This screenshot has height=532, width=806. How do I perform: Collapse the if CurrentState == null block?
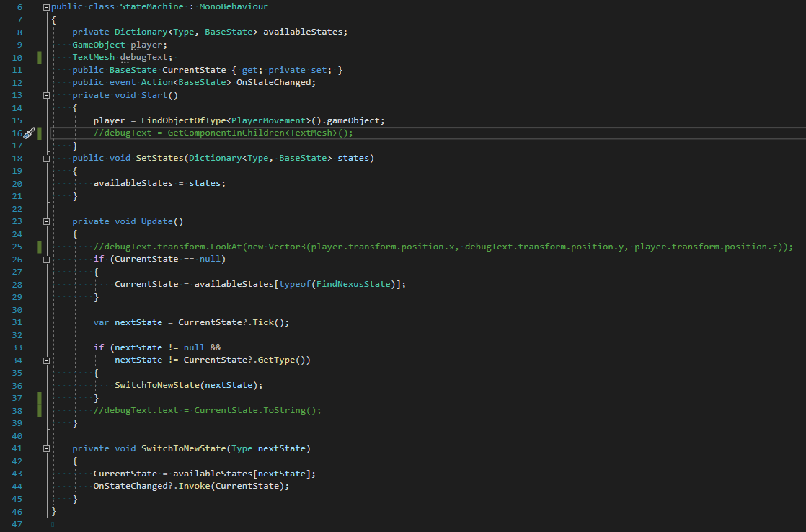[x=46, y=260]
